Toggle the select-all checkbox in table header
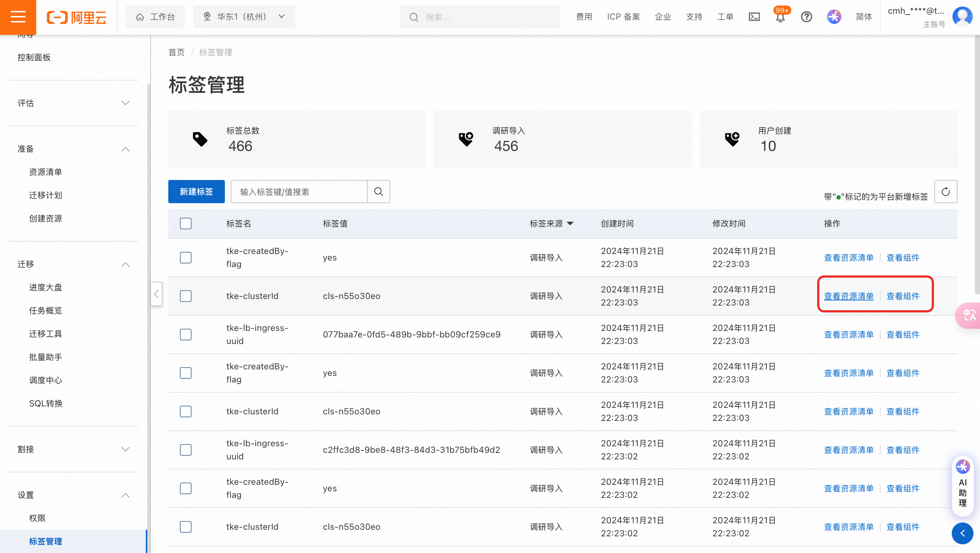 pyautogui.click(x=186, y=224)
